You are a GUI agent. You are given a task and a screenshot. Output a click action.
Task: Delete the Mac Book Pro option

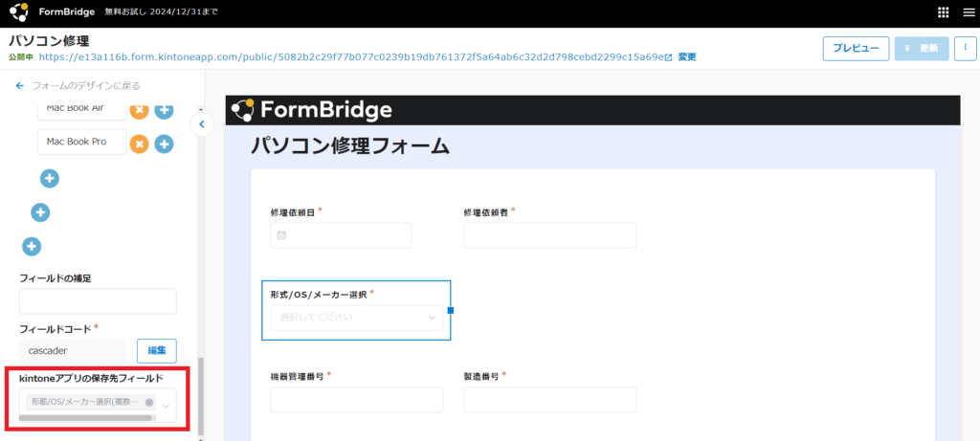(139, 144)
